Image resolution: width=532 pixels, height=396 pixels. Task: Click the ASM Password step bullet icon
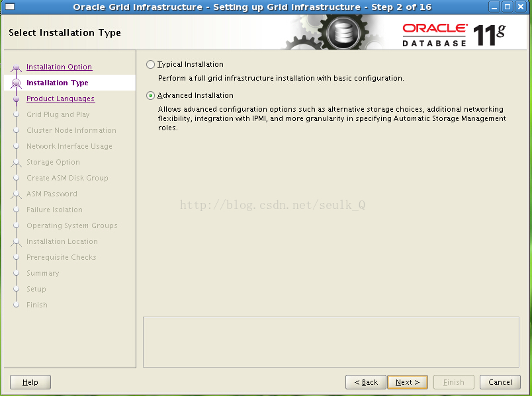pos(16,194)
